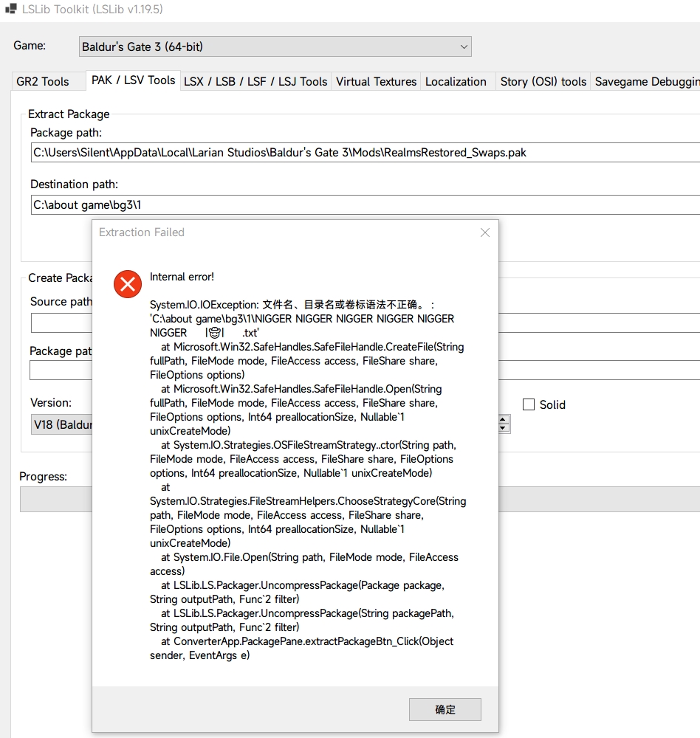The height and width of the screenshot is (738, 700).
Task: Expand the Version dropdown showing V18
Action: (61, 425)
